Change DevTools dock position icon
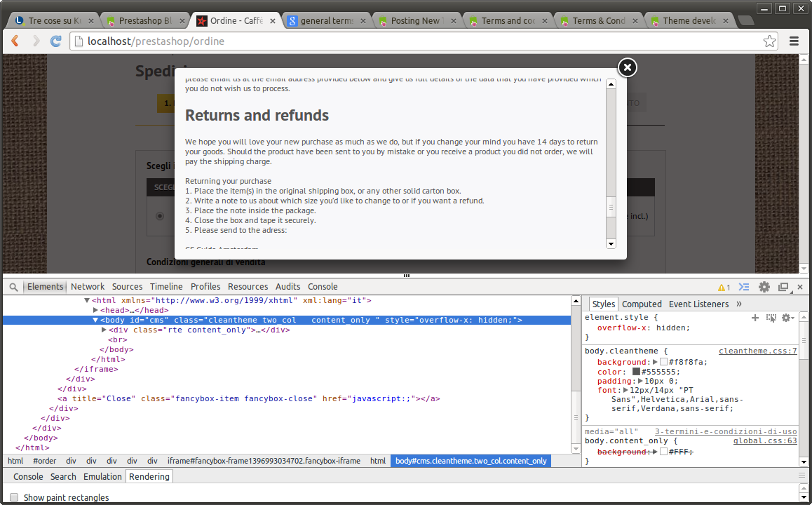 coord(783,287)
